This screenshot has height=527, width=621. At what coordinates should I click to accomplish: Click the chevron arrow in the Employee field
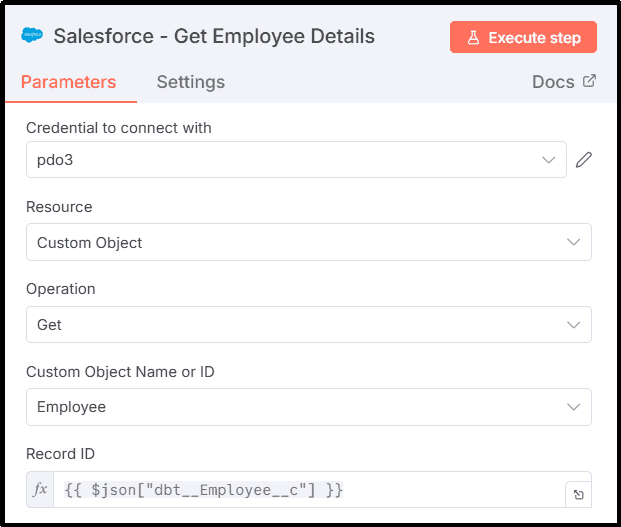tap(573, 407)
